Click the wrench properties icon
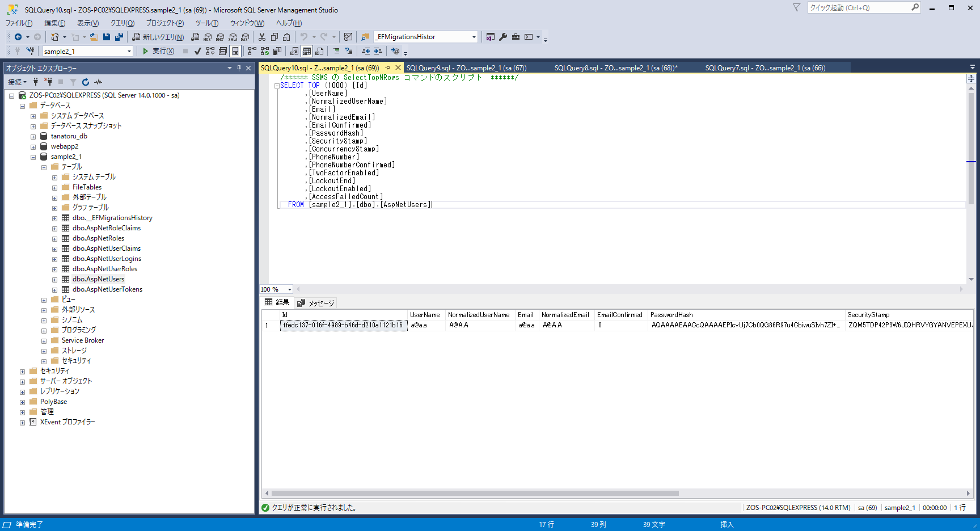Screen dimensions: 980x531 click(503, 37)
